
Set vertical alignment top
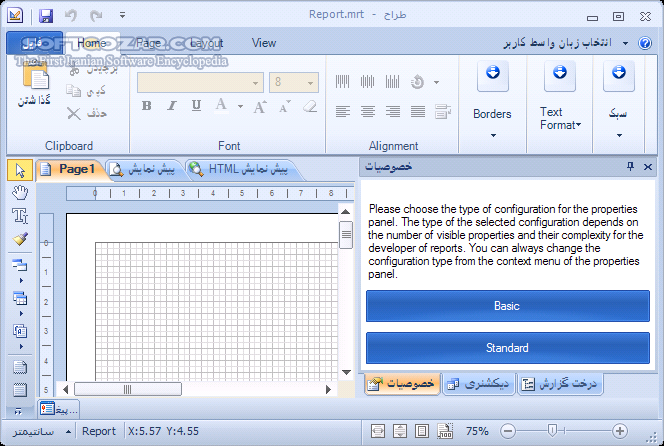[343, 81]
